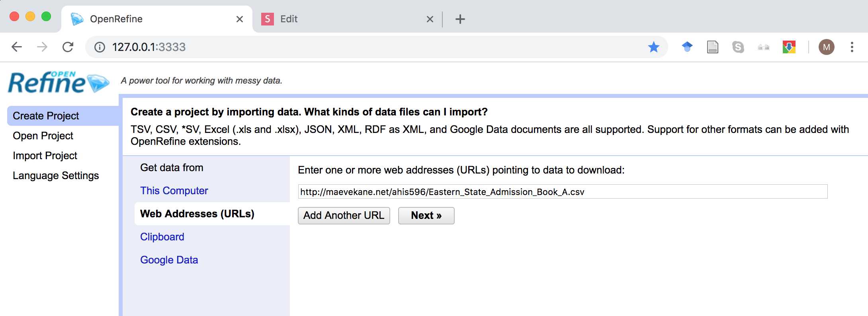The width and height of the screenshot is (868, 316).
Task: Open the M profile avatar
Action: click(827, 47)
